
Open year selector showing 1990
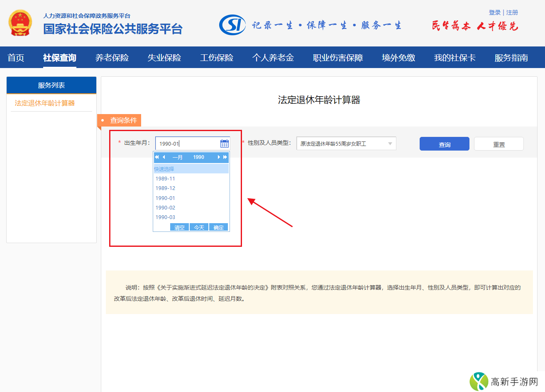tap(198, 157)
